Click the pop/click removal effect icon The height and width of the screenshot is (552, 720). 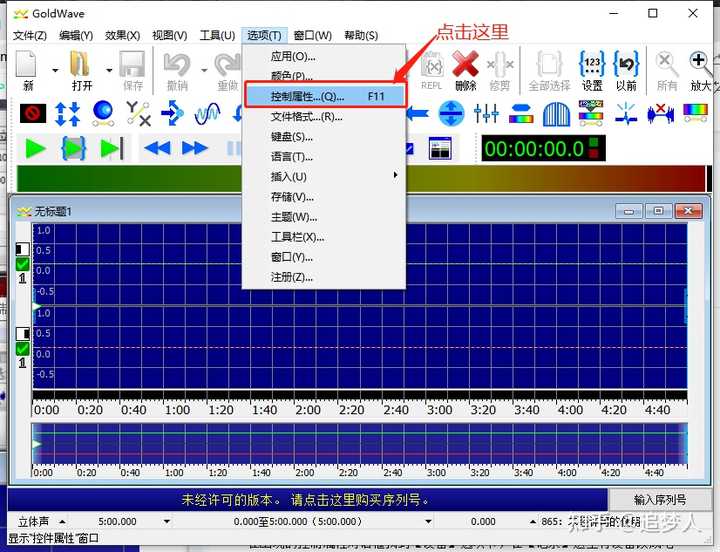[x=626, y=114]
